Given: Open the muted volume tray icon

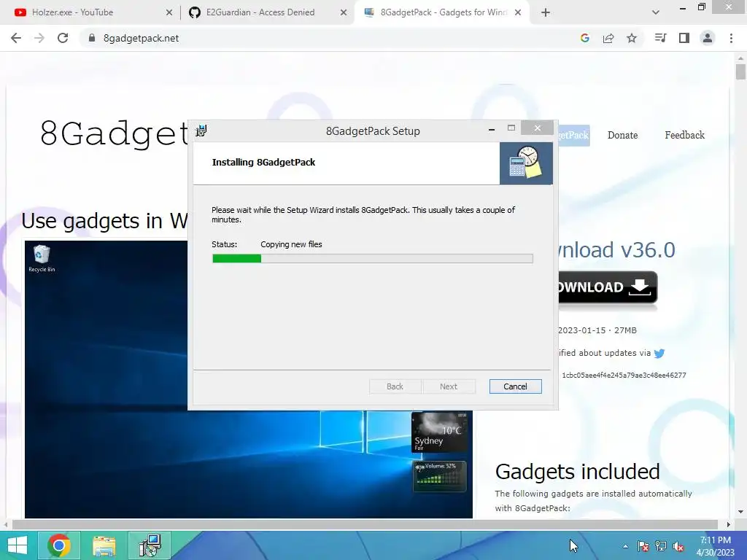Looking at the screenshot, I should tap(678, 546).
